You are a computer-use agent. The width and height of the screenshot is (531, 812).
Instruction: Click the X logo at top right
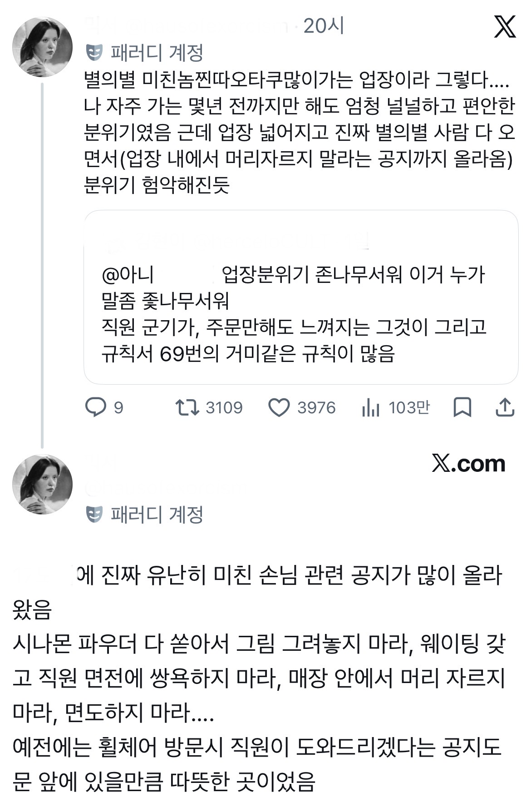(505, 27)
